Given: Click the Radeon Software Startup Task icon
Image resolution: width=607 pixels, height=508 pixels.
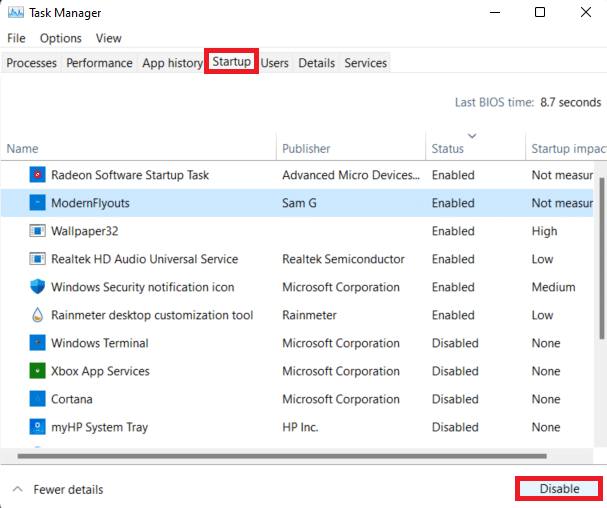Looking at the screenshot, I should (37, 175).
